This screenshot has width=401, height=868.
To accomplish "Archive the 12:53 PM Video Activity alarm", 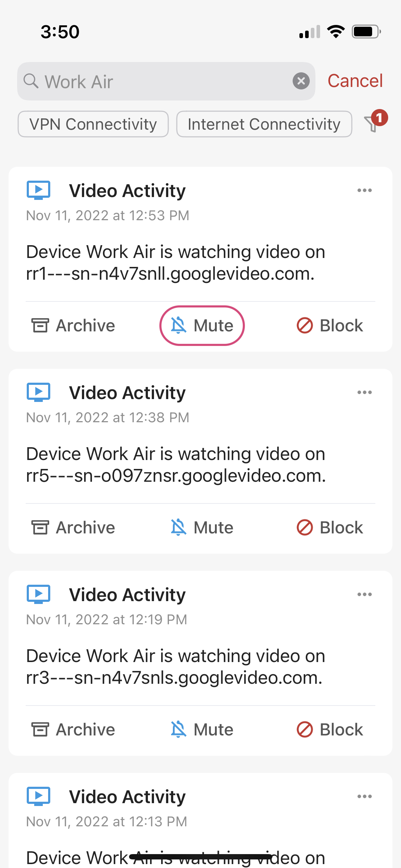I will [x=73, y=325].
